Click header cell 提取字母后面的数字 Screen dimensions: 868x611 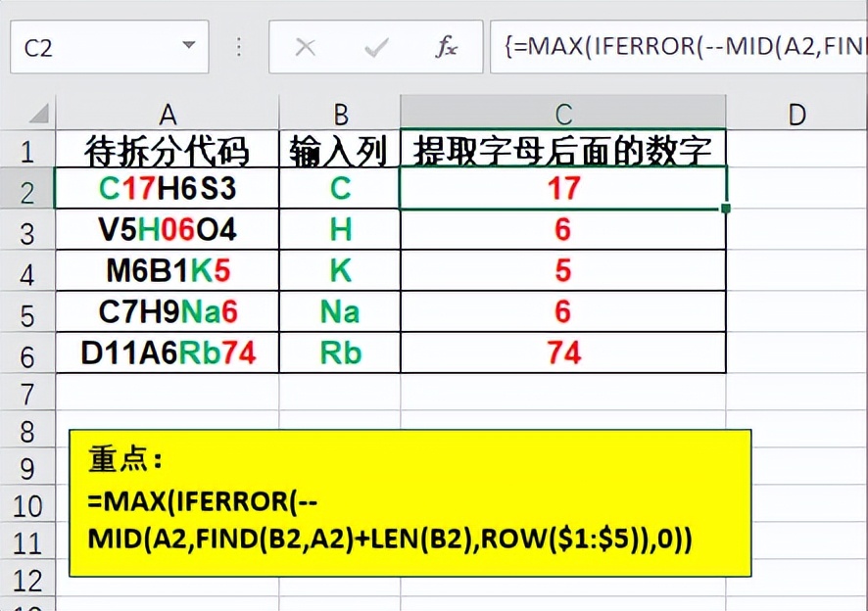563,149
